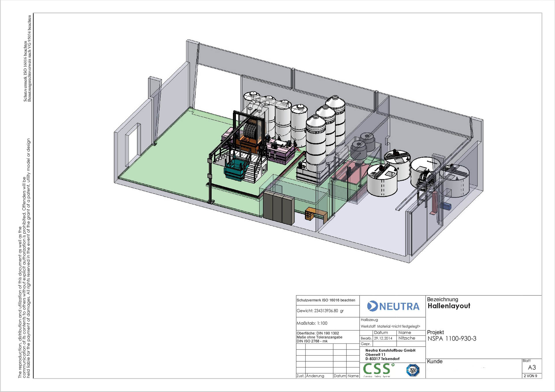
Task: Select "Werkstoff Material <nicht festgelegt>" line
Action: click(x=390, y=326)
